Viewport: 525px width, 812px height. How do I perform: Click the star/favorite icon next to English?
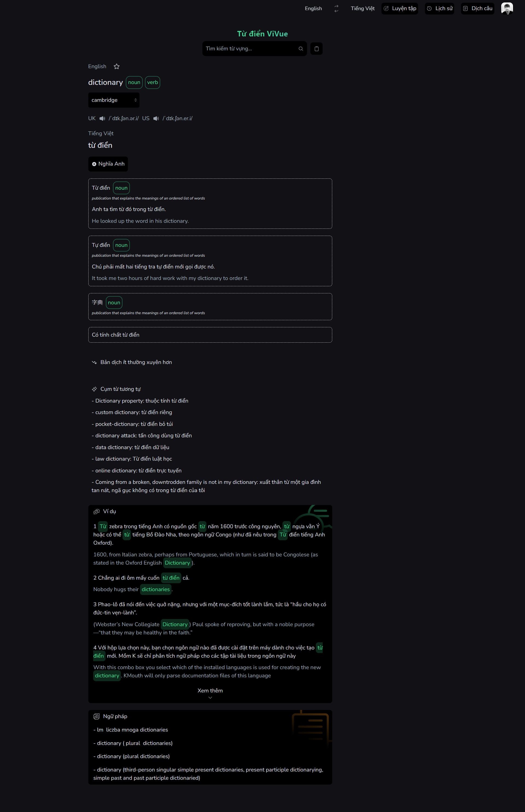point(116,66)
